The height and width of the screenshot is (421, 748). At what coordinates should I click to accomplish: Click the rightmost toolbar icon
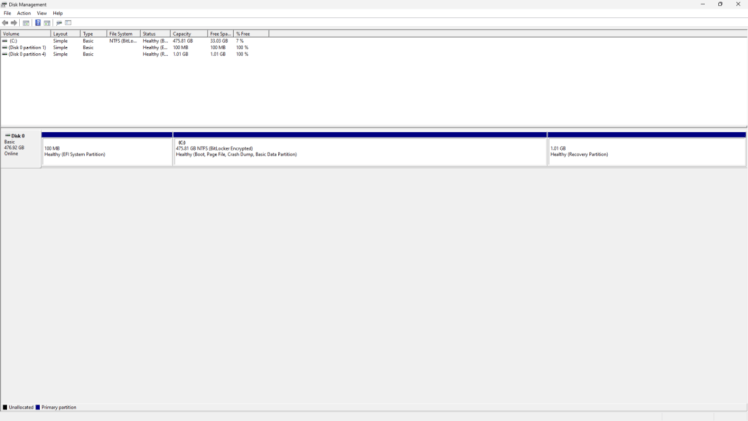[68, 22]
